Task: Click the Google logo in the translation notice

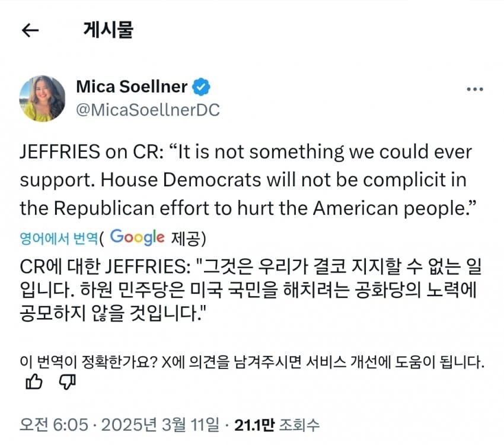Action: click(136, 237)
